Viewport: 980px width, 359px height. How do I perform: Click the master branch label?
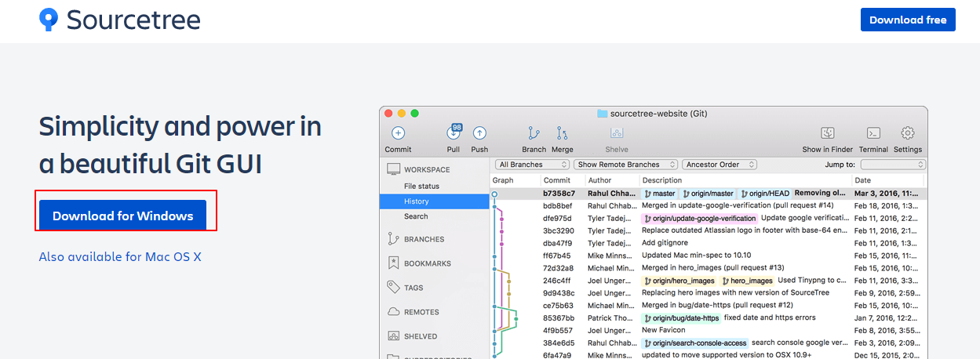click(x=660, y=193)
